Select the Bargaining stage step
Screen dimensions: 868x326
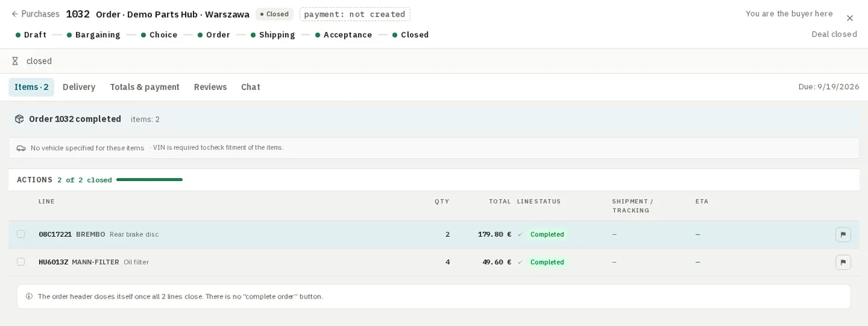93,35
